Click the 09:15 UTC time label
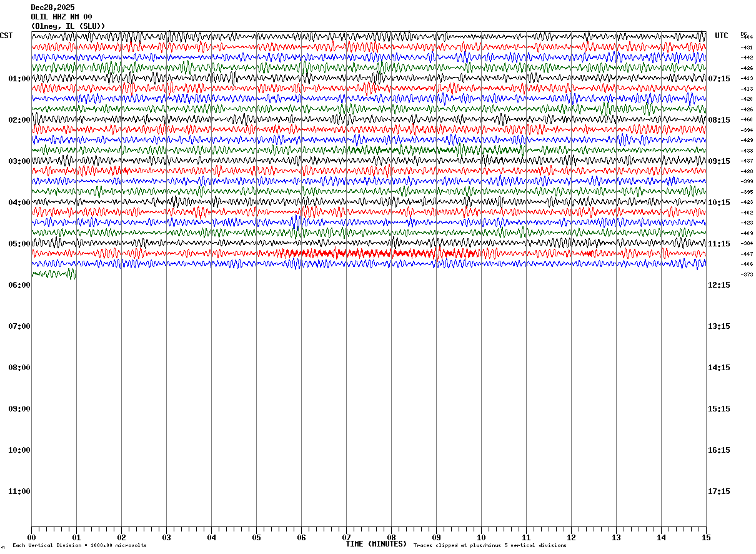Screen dimensions: 756x554 point(719,161)
